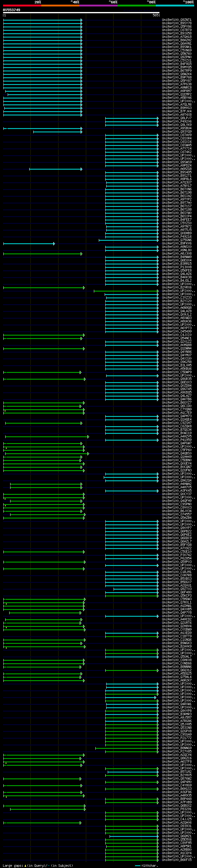Click the UniRef100_B9I658 label
Screen dimensions: 197x868
pyautogui.click(x=177, y=33)
